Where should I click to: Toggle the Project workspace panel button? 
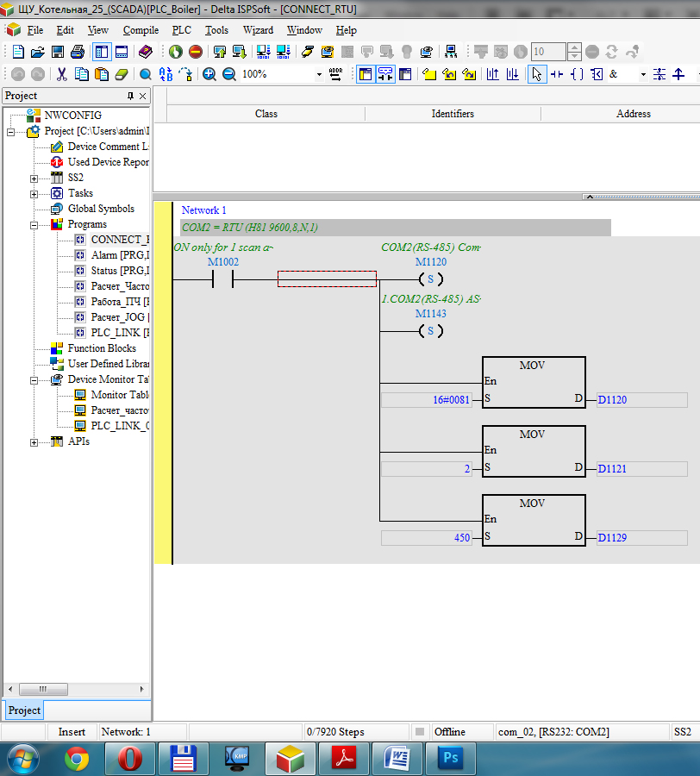click(x=102, y=52)
